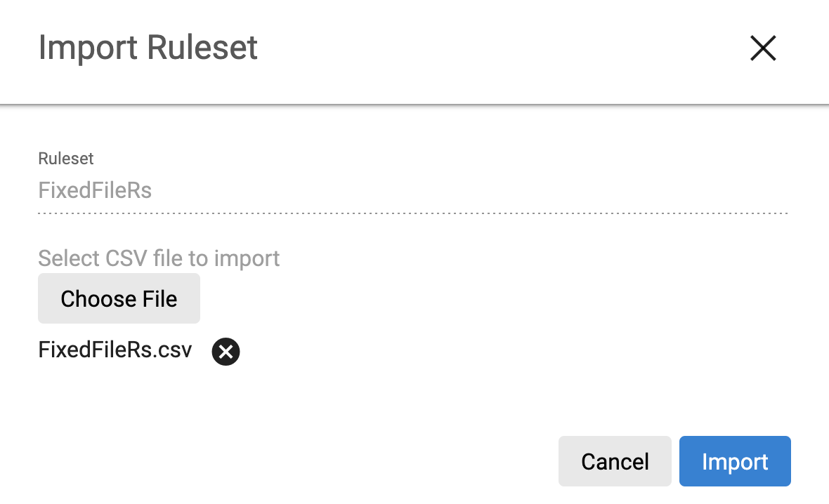Click the top-right X close icon

tap(762, 48)
